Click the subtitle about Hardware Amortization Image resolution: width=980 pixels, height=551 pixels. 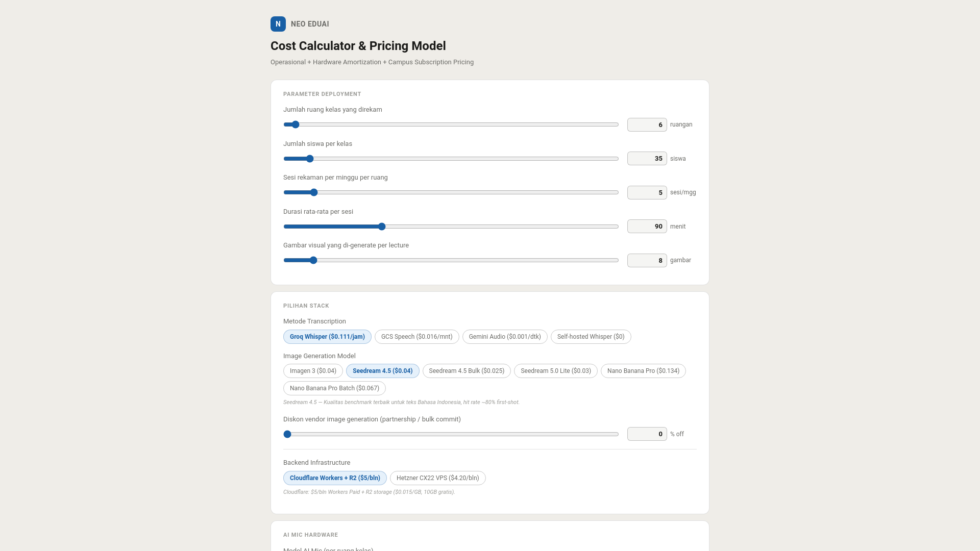tap(372, 62)
